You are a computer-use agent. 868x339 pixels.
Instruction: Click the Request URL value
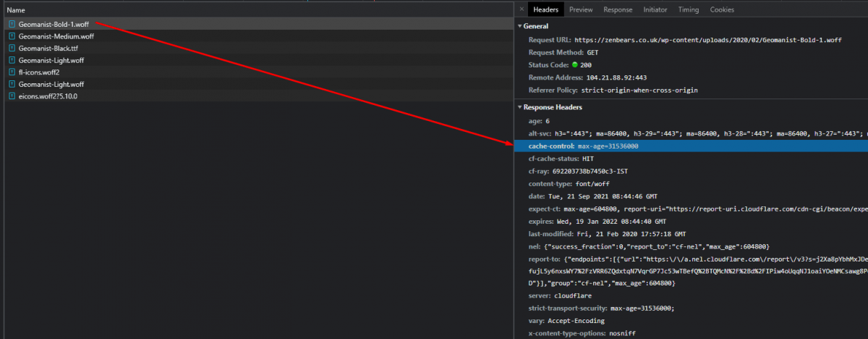click(x=708, y=40)
